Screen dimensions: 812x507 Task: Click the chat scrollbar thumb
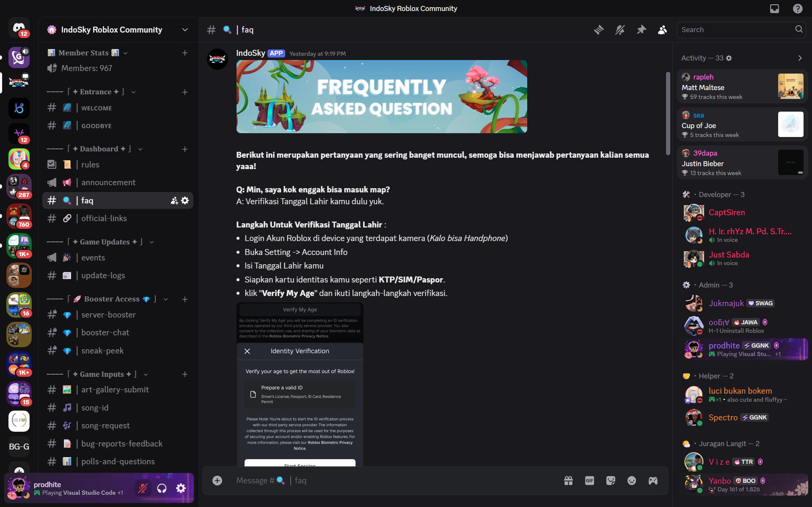click(x=668, y=113)
